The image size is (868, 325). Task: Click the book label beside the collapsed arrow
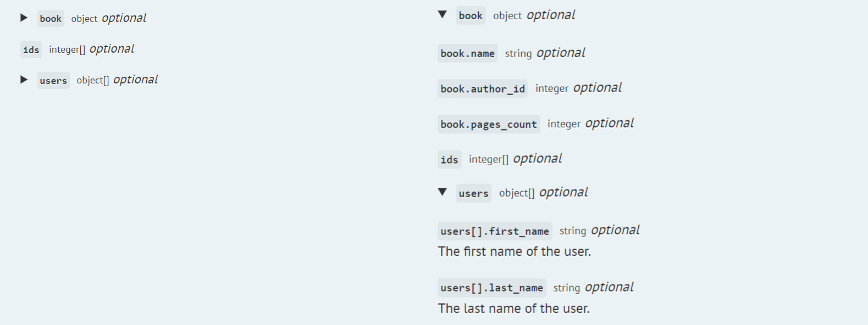[x=51, y=19]
